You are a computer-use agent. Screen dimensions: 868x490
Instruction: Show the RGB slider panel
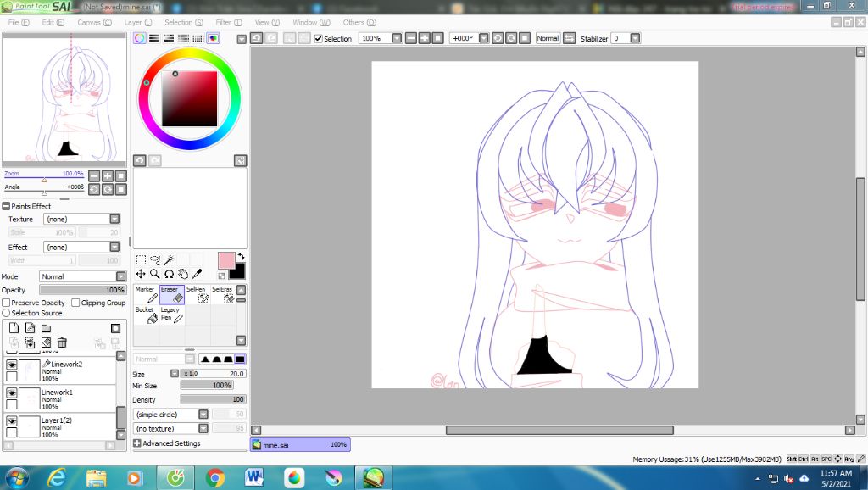pyautogui.click(x=154, y=38)
